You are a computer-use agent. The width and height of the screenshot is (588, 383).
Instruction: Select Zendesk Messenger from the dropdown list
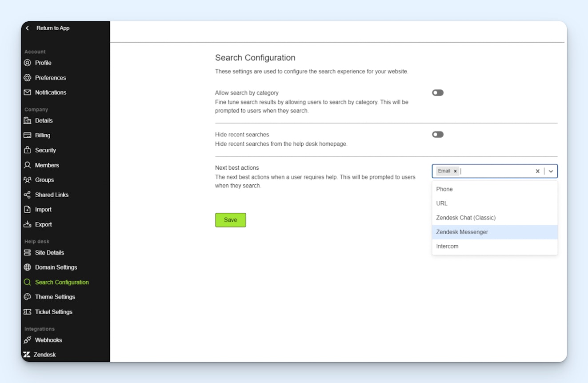coord(462,232)
